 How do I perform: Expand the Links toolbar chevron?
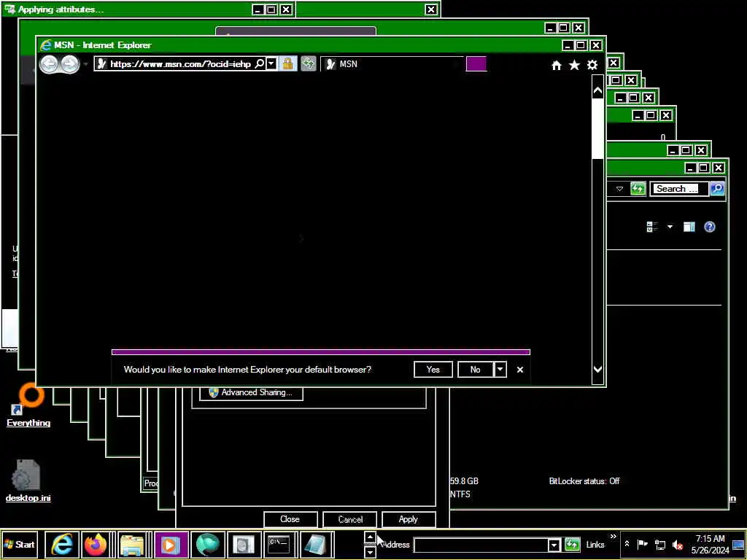click(613, 537)
